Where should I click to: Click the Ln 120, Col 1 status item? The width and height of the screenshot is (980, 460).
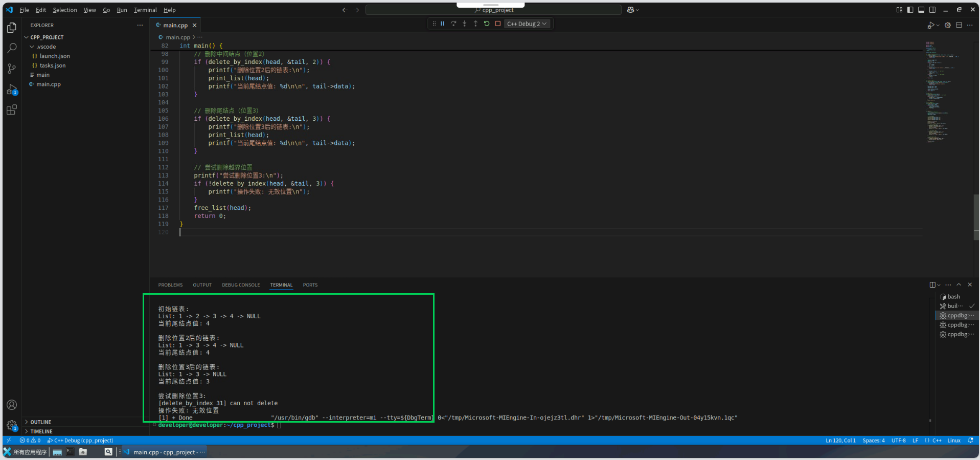click(840, 441)
